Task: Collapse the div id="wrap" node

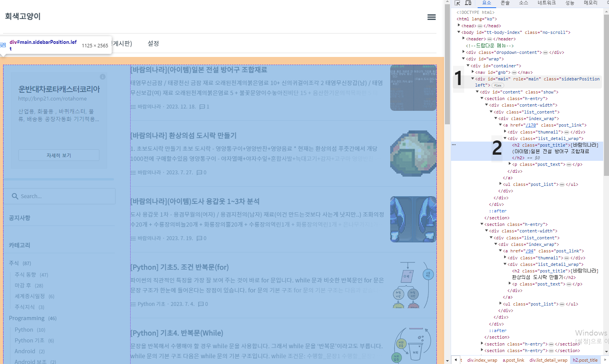Action: click(463, 59)
